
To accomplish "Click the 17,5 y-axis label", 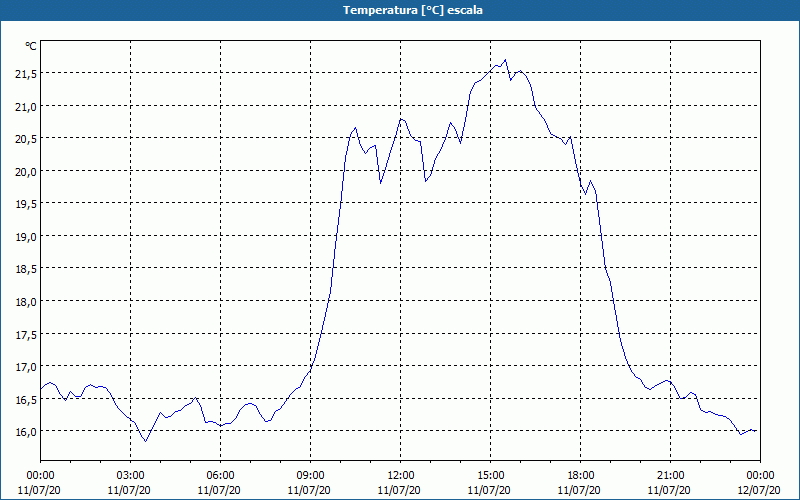I will (26, 334).
